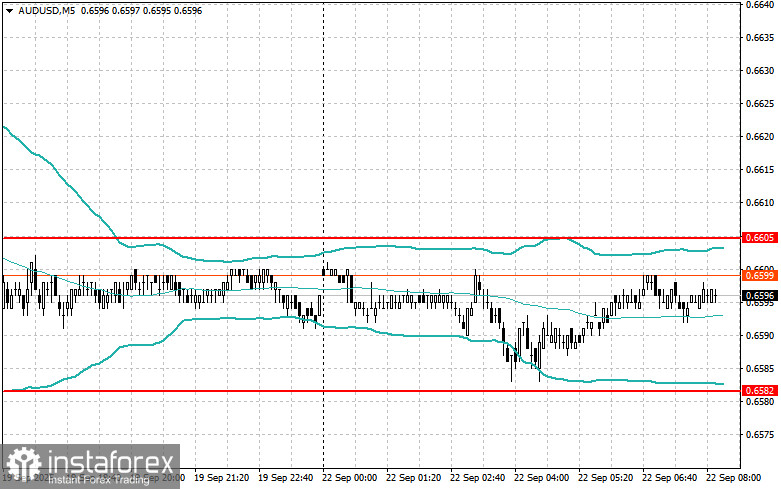The image size is (781, 489).
Task: Open the chart menu triangle beside AUDUSD
Action: 9,10
